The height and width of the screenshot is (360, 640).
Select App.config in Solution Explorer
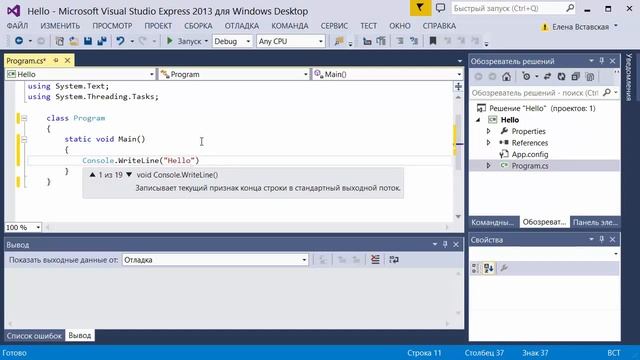point(529,154)
